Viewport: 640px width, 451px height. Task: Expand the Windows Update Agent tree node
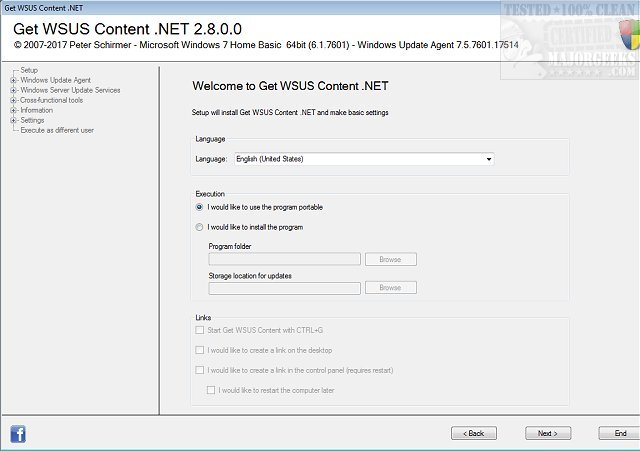12,80
